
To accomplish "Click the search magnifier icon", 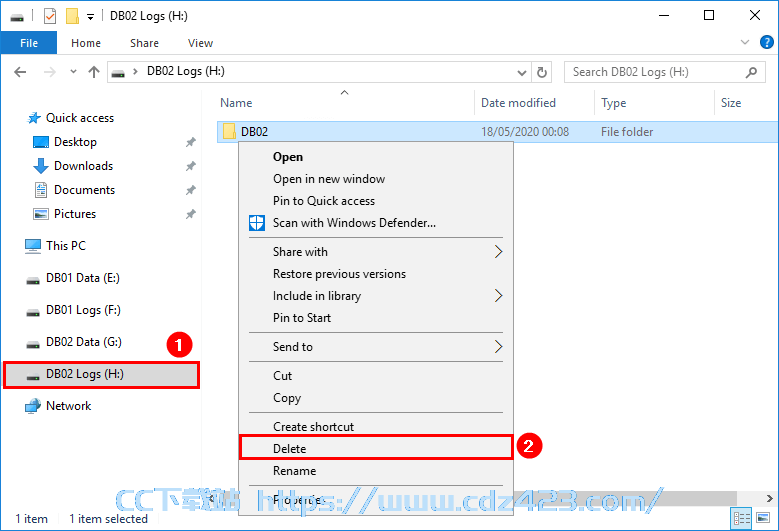I will coord(752,72).
